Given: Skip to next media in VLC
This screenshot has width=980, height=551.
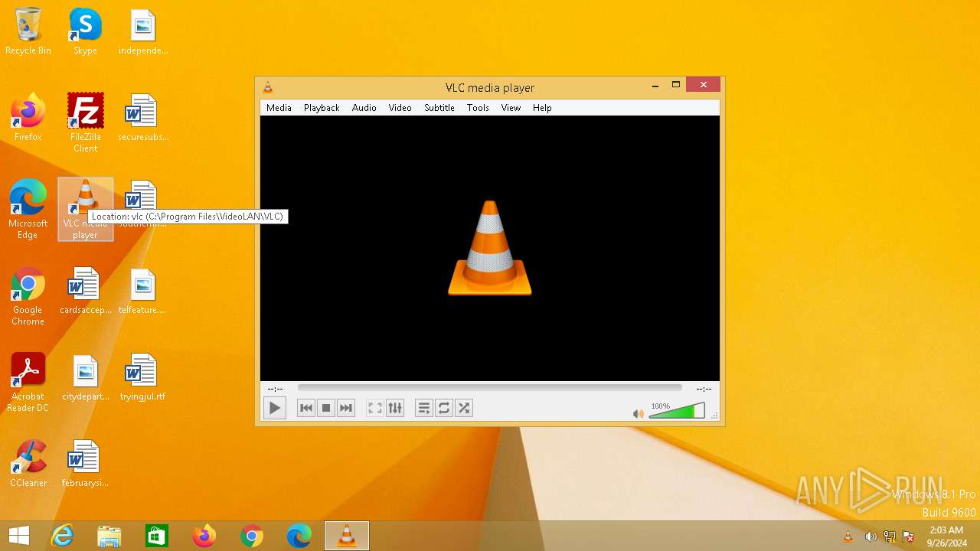Looking at the screenshot, I should pos(346,408).
